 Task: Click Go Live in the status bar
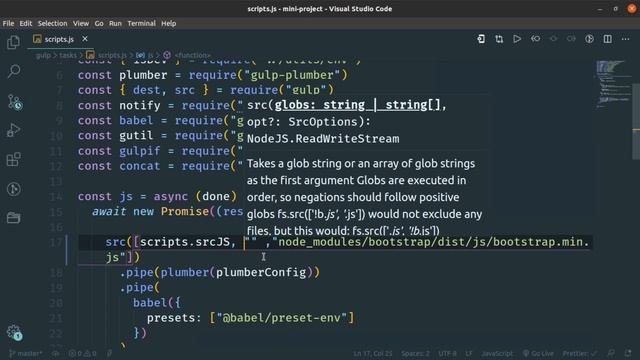(x=538, y=353)
